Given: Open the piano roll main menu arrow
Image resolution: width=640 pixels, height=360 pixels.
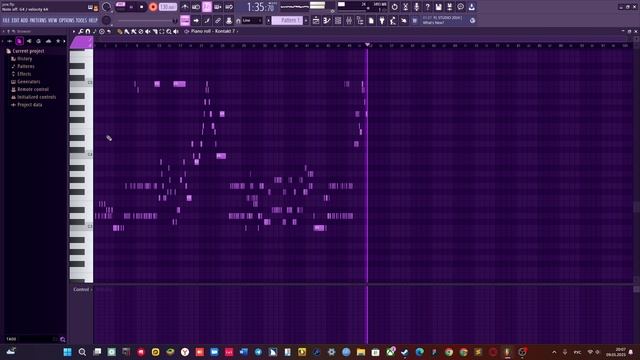Looking at the screenshot, I should tap(74, 31).
